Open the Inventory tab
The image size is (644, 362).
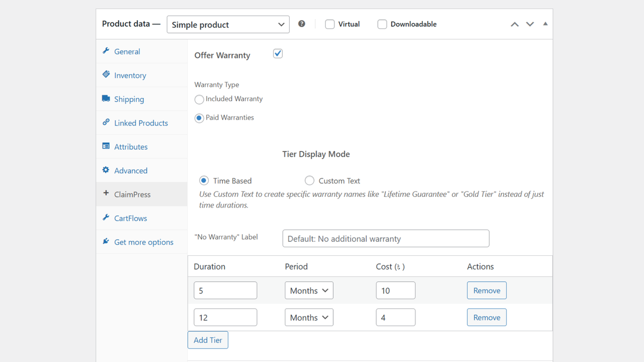click(x=142, y=75)
